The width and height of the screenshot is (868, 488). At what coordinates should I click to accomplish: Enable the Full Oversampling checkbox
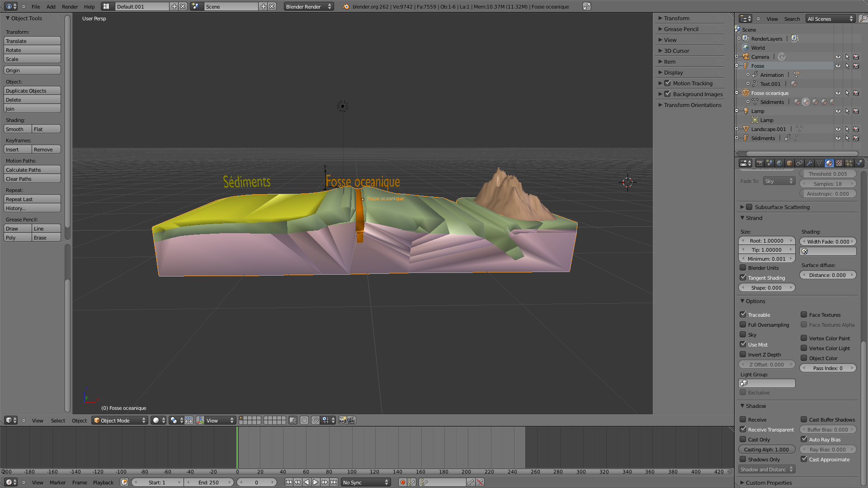[x=743, y=324]
